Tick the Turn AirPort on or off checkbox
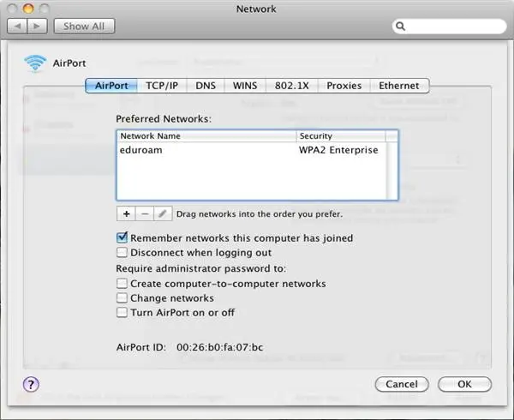The width and height of the screenshot is (514, 420). click(x=123, y=313)
